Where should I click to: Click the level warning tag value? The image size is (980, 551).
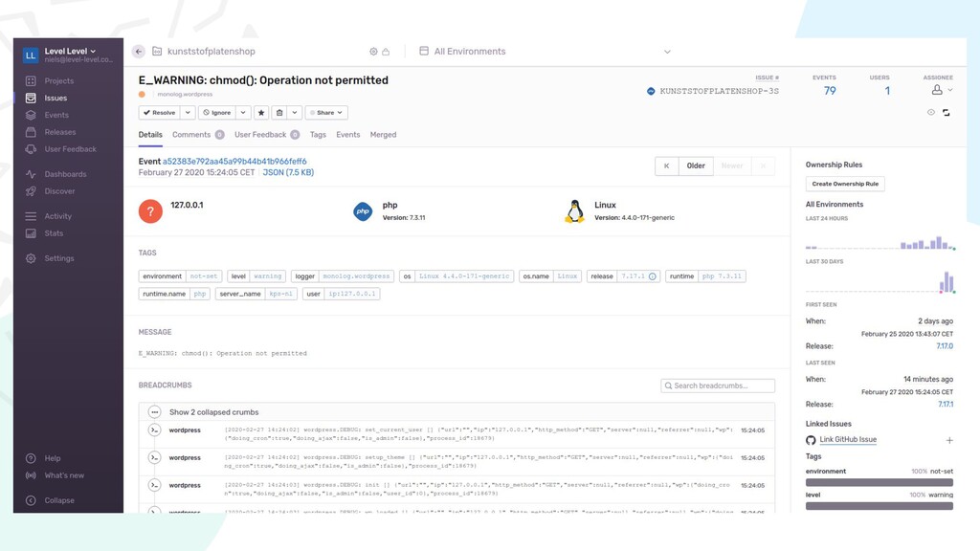click(x=268, y=276)
